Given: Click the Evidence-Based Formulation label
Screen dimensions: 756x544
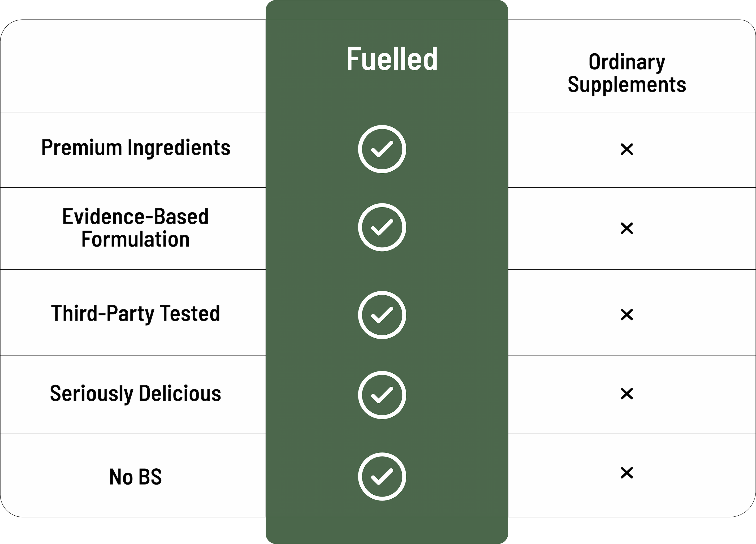Looking at the screenshot, I should coord(136,228).
